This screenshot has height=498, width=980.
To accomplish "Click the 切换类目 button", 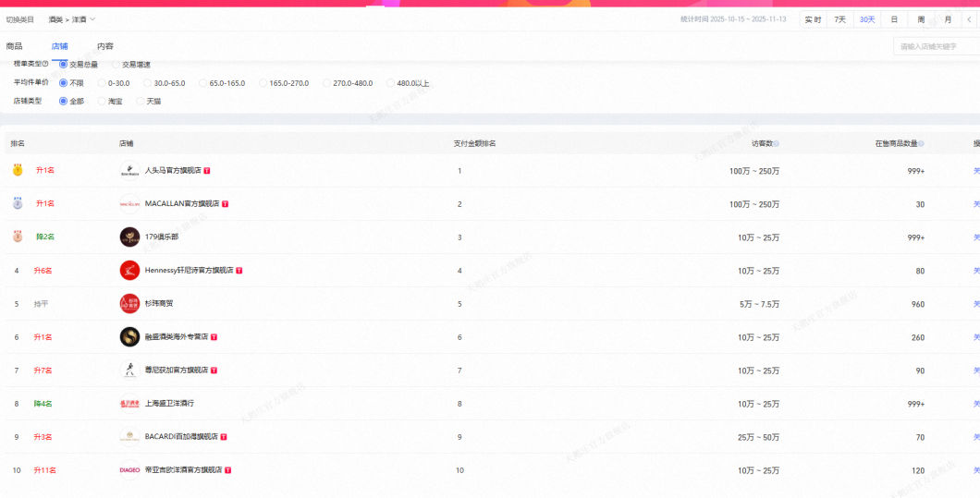I will click(x=20, y=19).
